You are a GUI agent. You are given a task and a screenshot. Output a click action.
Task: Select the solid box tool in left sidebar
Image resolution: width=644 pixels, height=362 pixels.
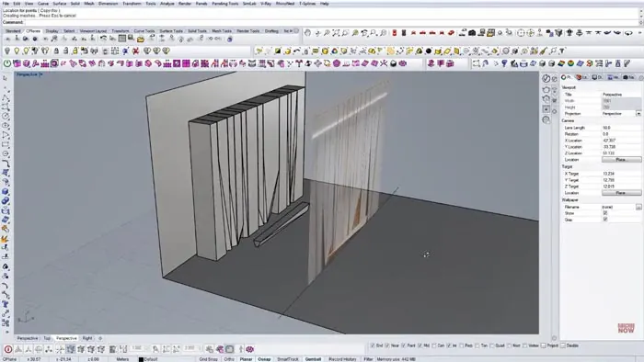(x=5, y=192)
